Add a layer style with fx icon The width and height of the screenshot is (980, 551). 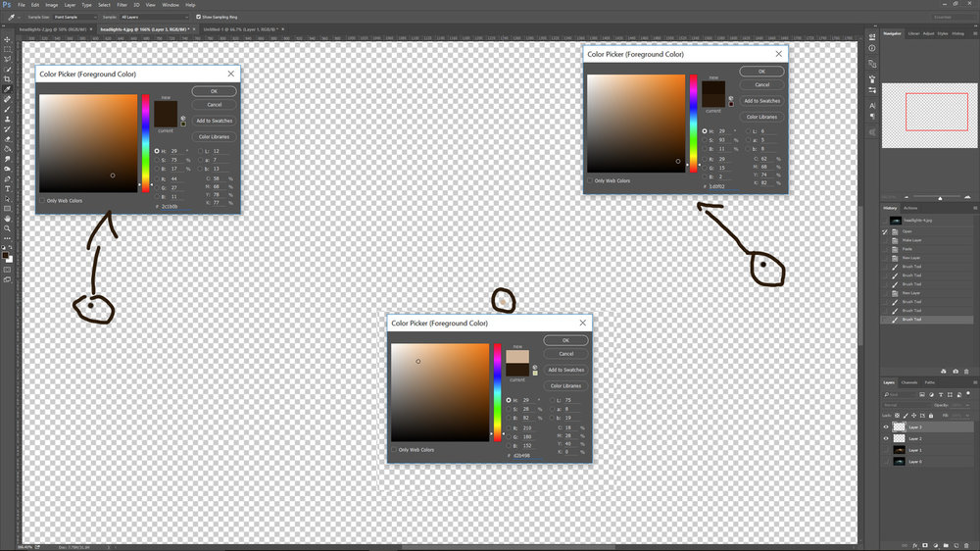click(915, 545)
